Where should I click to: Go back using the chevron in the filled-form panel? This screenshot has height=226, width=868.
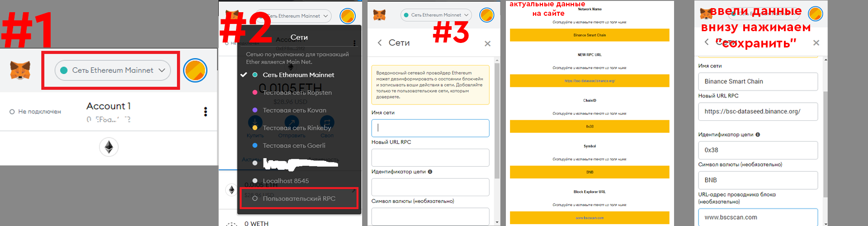tap(707, 42)
